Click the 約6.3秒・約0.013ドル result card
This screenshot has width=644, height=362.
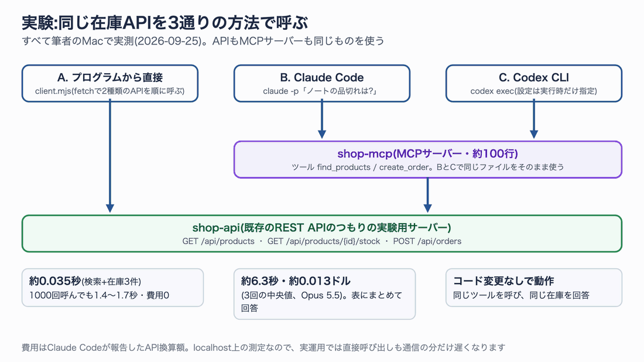pos(324,294)
